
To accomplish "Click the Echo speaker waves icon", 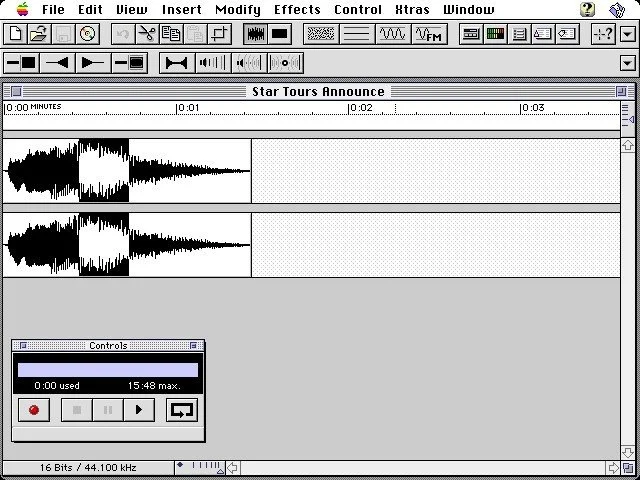I will (249, 63).
